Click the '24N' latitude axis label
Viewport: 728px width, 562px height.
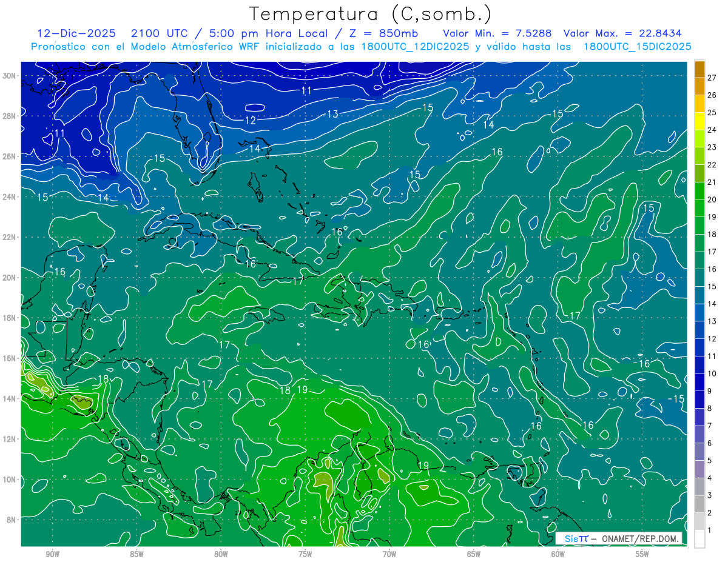tap(10, 196)
